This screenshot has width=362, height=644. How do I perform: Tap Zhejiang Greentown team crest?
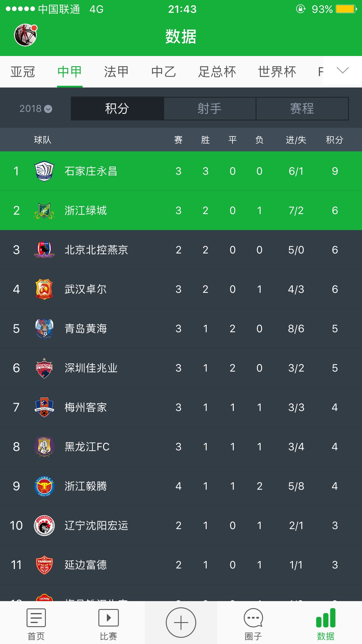[x=44, y=211]
